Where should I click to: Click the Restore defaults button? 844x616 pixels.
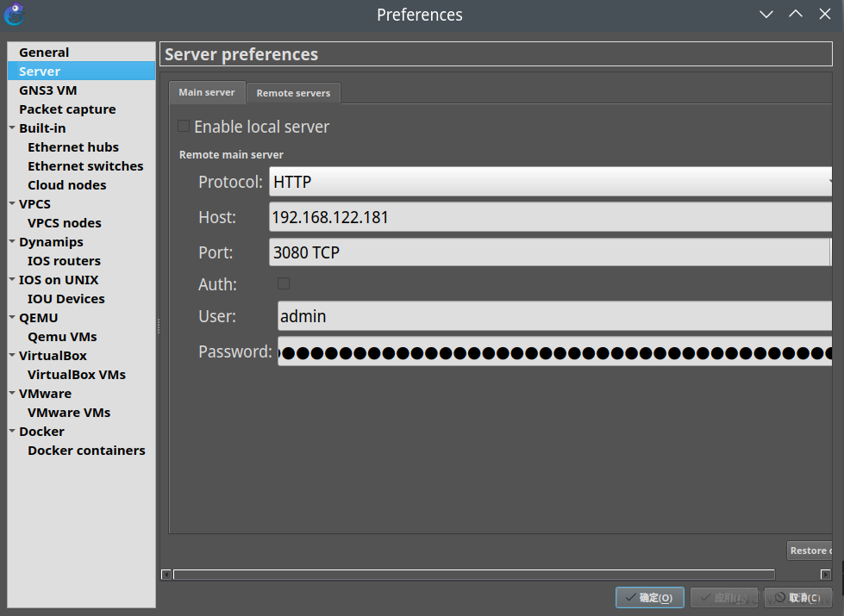pos(810,551)
